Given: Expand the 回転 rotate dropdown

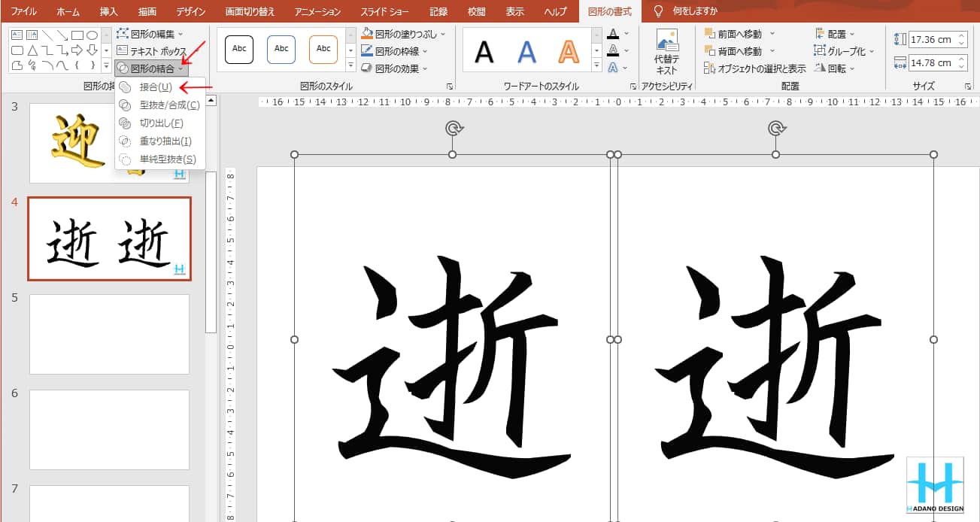Looking at the screenshot, I should [x=851, y=68].
